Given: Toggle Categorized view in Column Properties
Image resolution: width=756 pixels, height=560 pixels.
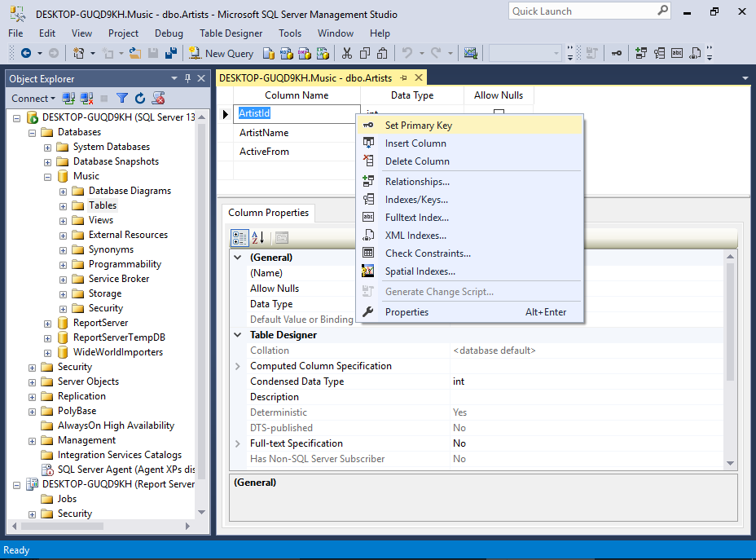Looking at the screenshot, I should 238,236.
